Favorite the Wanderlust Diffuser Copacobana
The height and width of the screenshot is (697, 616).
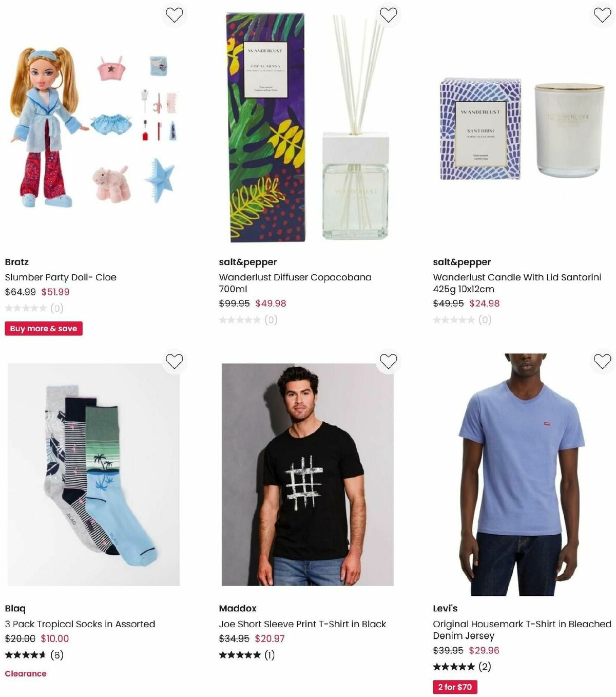click(x=389, y=15)
